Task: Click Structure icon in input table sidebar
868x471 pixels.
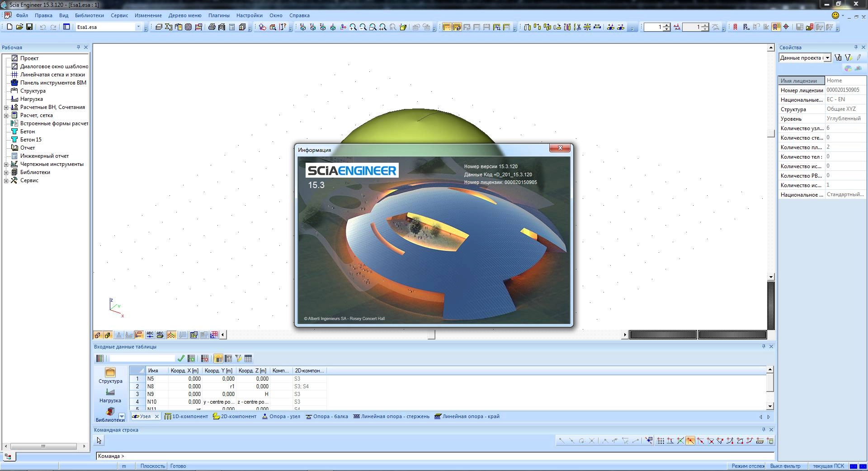Action: tap(110, 375)
